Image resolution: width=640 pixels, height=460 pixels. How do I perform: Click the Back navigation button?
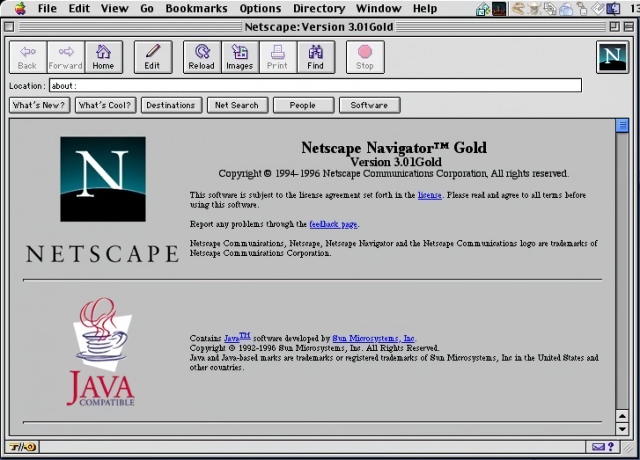(x=28, y=57)
